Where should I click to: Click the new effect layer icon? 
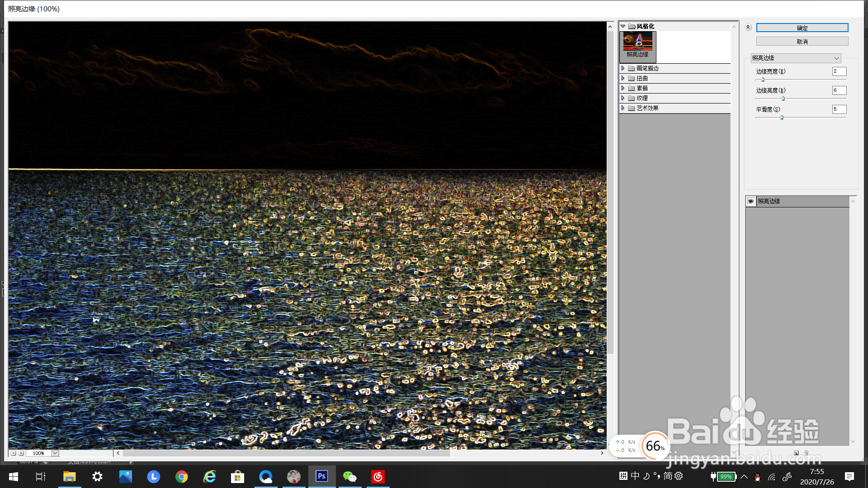(x=796, y=453)
